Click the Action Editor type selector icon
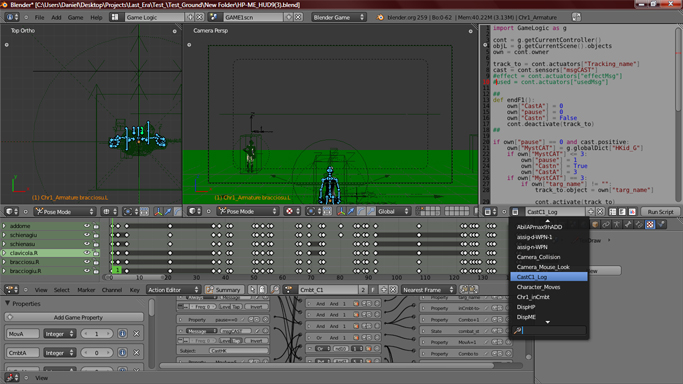This screenshot has width=683, height=384. (x=11, y=290)
